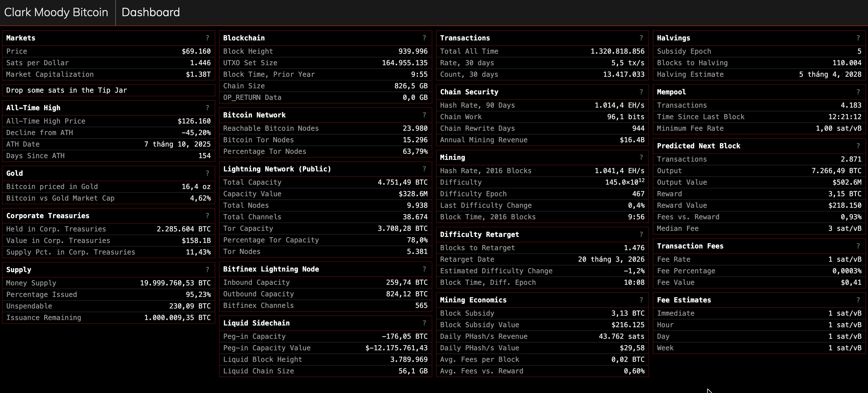Screen dimensions: 868x393
Task: Open Mining Economics panel help icon
Action: (x=641, y=300)
